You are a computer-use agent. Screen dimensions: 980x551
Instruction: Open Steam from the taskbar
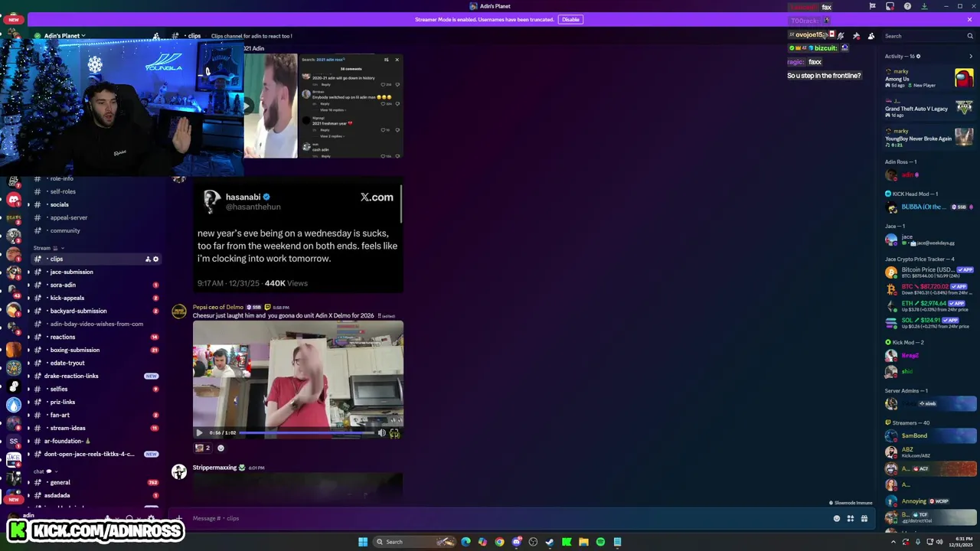[x=550, y=542]
